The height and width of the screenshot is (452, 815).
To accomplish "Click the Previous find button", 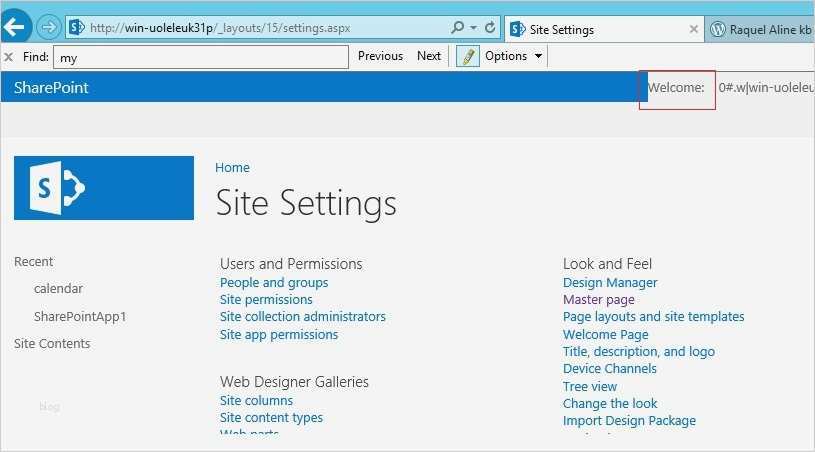I will point(380,56).
